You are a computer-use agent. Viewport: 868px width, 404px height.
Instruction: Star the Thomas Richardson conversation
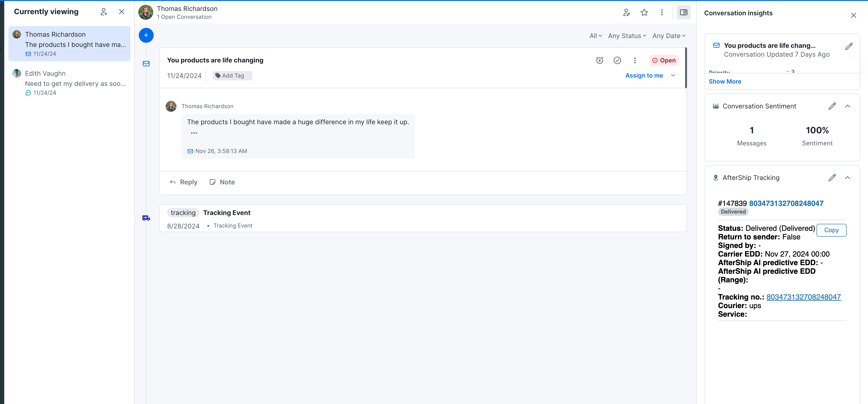644,12
